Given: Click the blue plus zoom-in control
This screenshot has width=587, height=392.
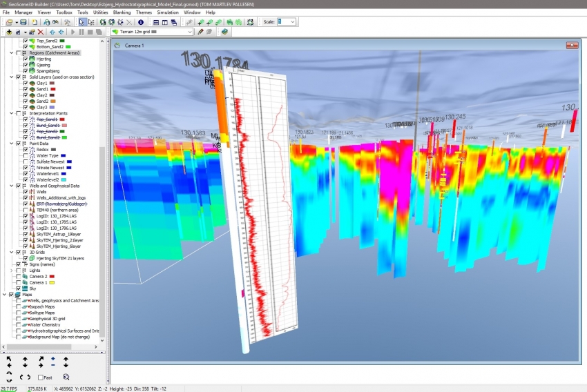Looking at the screenshot, I should 53,360.
